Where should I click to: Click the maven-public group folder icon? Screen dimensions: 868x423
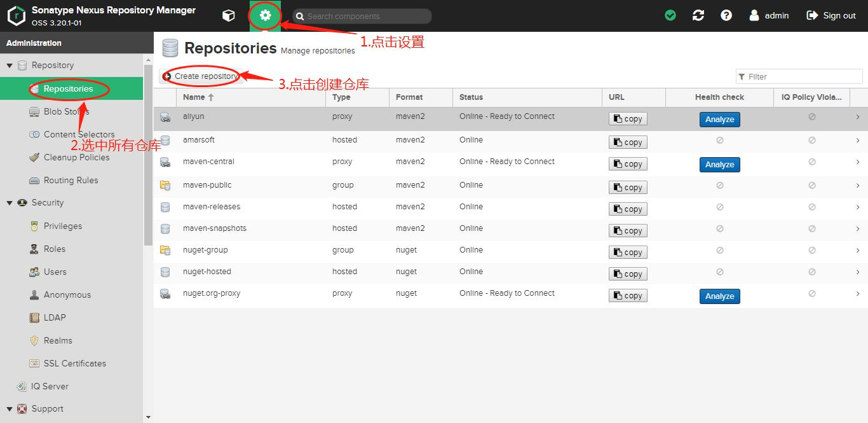pyautogui.click(x=165, y=186)
